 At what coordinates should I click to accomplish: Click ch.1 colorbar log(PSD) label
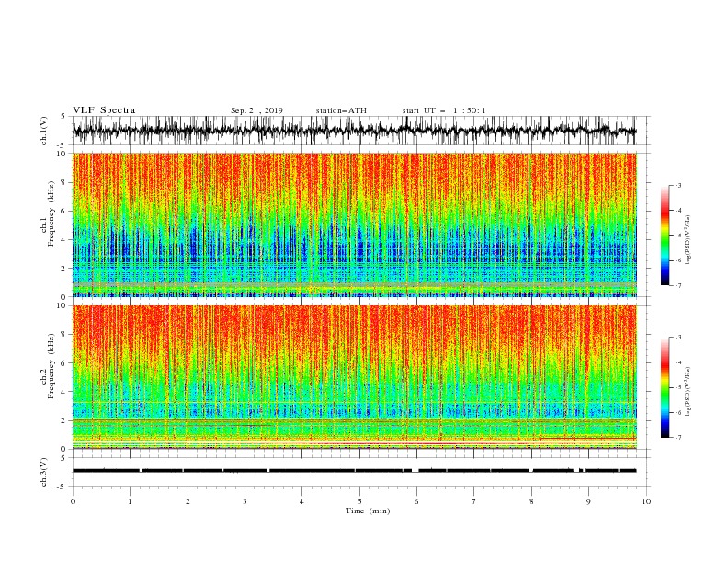(x=688, y=240)
